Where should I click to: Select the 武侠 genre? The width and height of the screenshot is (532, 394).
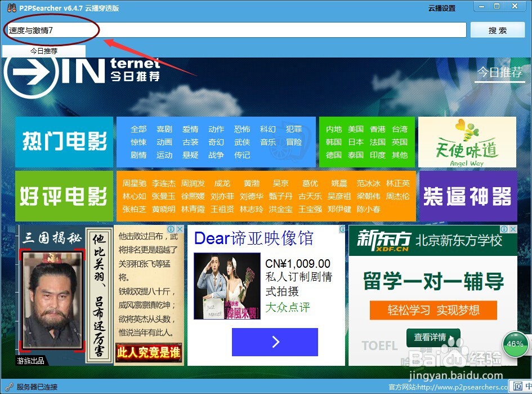(x=242, y=142)
